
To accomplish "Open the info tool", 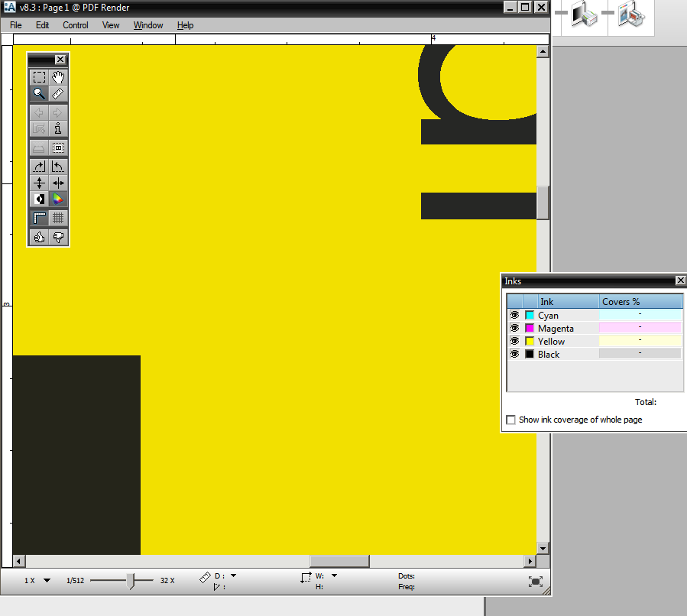I will pos(58,128).
